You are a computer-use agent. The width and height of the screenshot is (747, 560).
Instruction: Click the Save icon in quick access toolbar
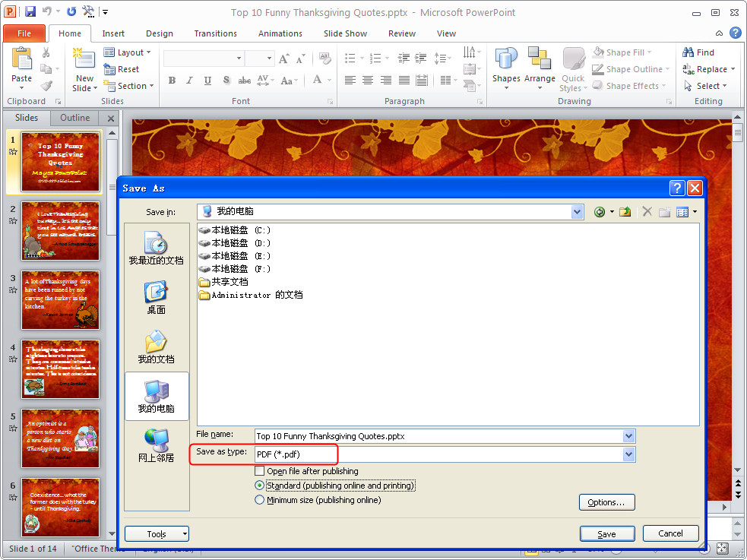click(x=30, y=11)
